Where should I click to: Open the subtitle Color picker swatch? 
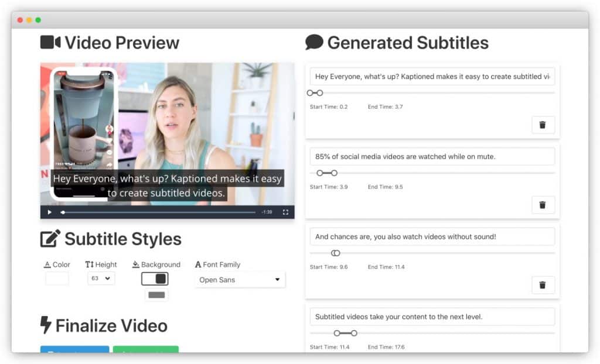click(x=57, y=279)
